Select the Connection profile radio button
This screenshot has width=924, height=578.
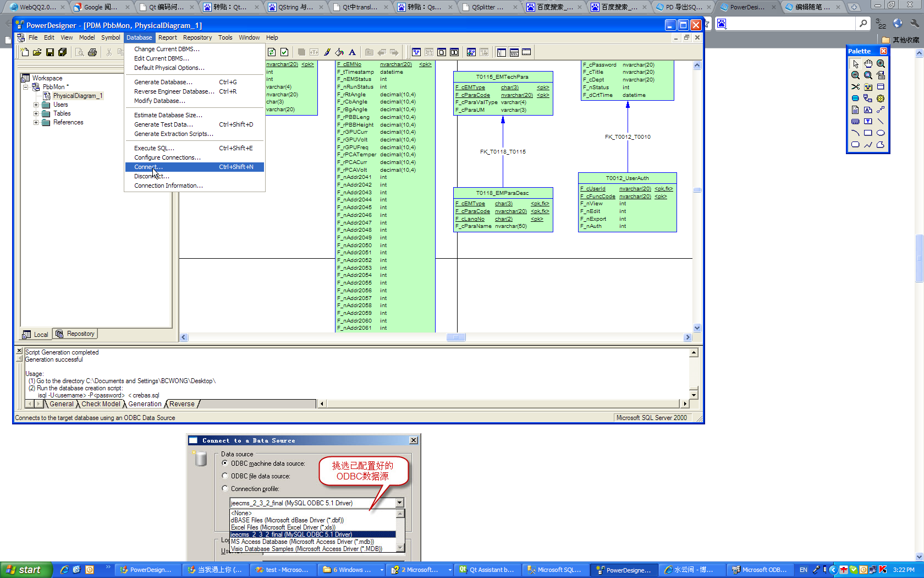coord(225,488)
